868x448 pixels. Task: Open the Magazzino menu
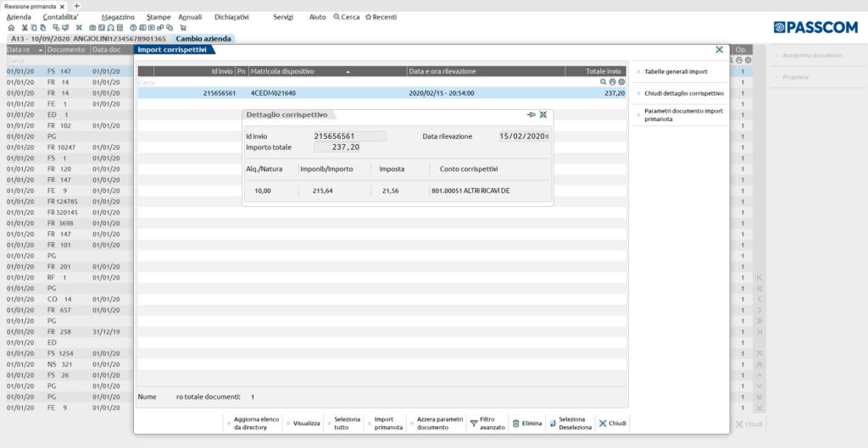pos(118,17)
